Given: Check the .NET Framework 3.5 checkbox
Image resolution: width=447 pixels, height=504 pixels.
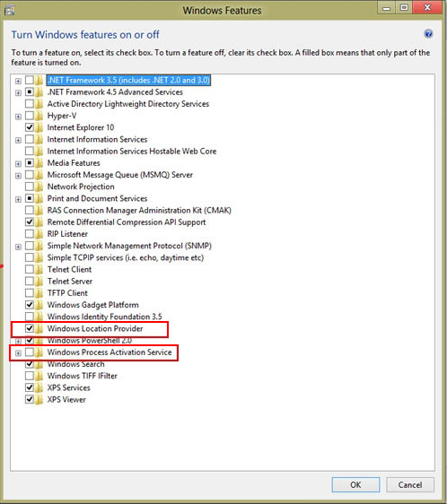Looking at the screenshot, I should pyautogui.click(x=30, y=80).
